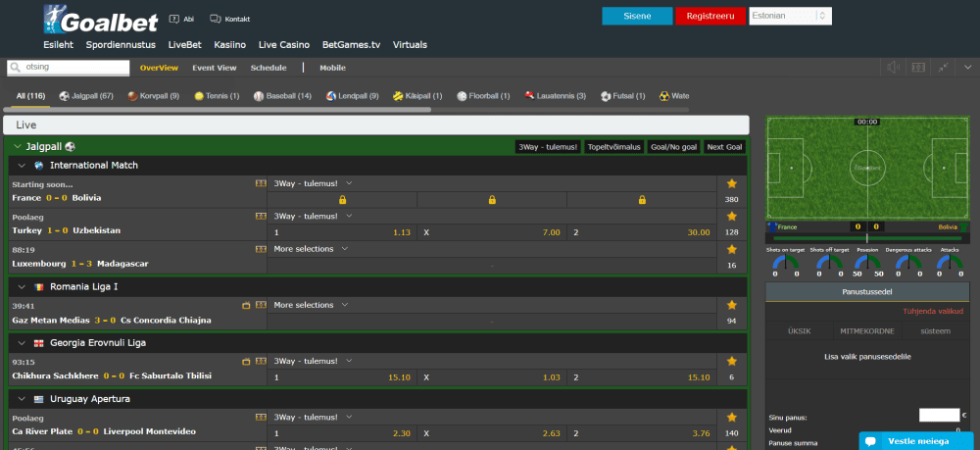980x450 pixels.
Task: Open live TV icon for Chikhura Sachkhere
Action: coord(246,361)
